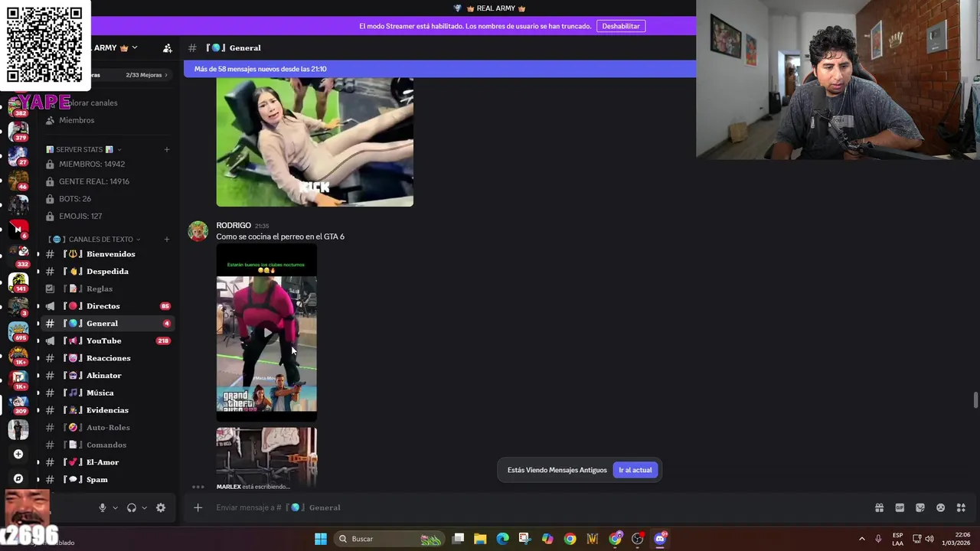Screen dimensions: 980x551
Task: Open the Auto-Roles channel
Action: 107,428
